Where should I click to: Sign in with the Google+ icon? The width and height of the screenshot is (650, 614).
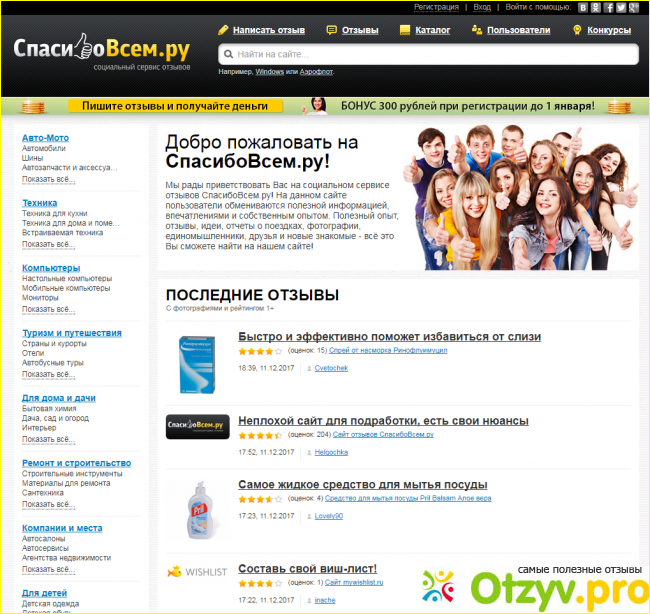(632, 7)
